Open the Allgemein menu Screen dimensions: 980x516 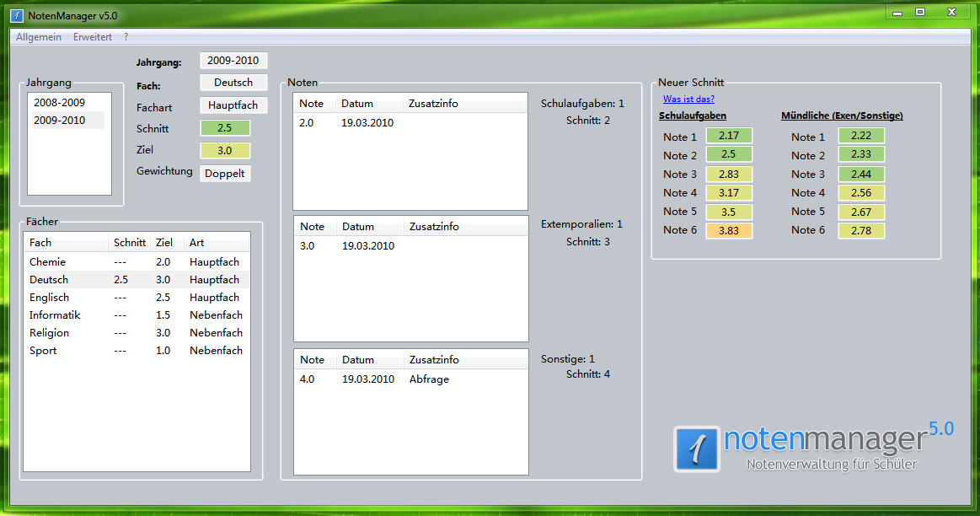(39, 37)
